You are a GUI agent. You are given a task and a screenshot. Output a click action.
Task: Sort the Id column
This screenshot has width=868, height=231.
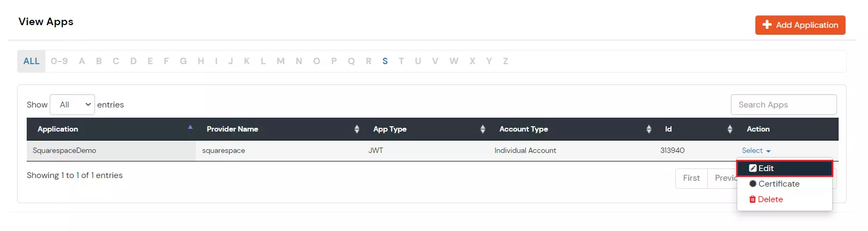point(730,129)
